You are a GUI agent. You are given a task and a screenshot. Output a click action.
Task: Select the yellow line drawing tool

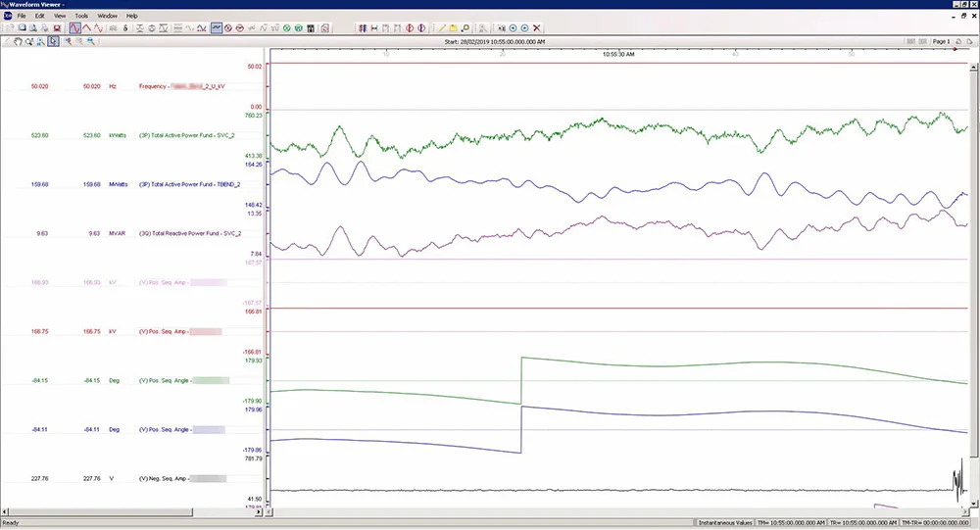pos(442,28)
